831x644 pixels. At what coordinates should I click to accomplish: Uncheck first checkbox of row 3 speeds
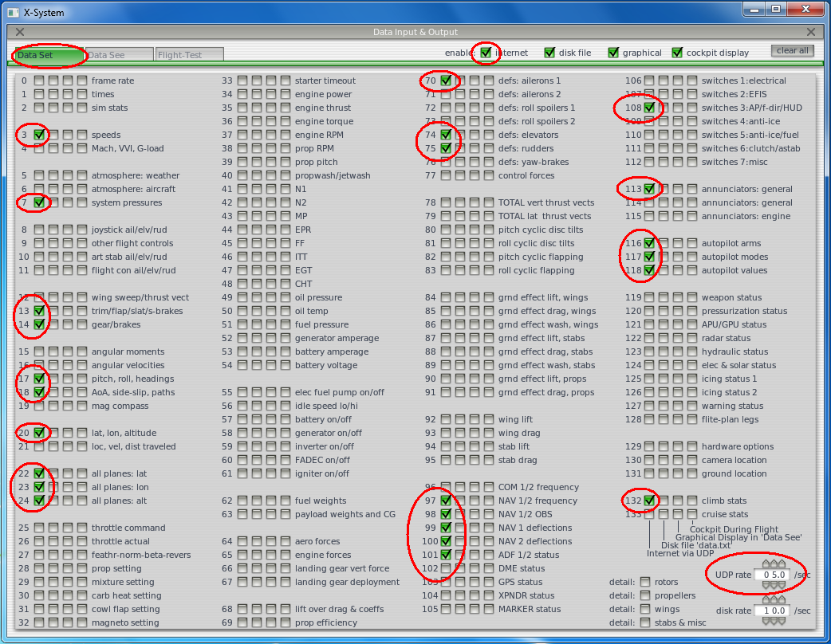pyautogui.click(x=38, y=135)
